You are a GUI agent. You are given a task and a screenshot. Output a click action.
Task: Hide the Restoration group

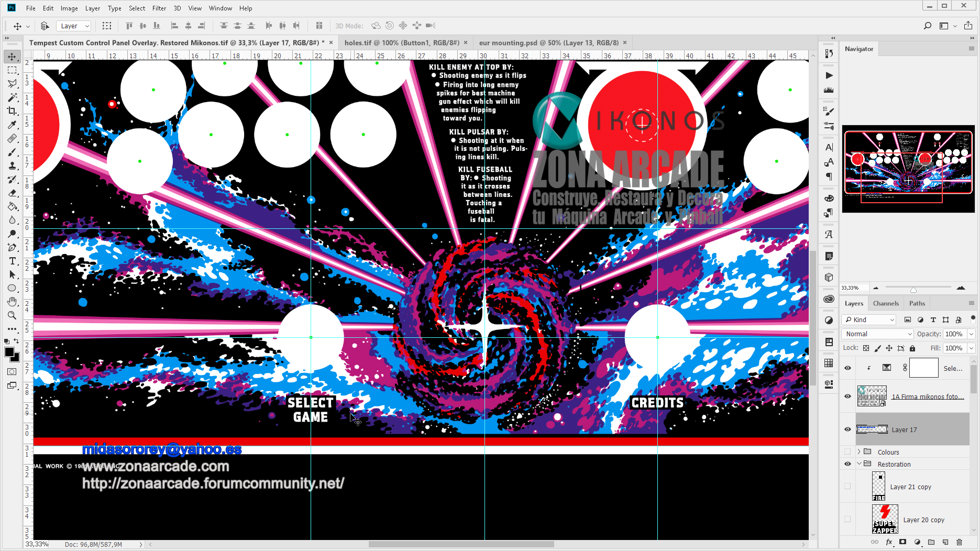pos(847,464)
